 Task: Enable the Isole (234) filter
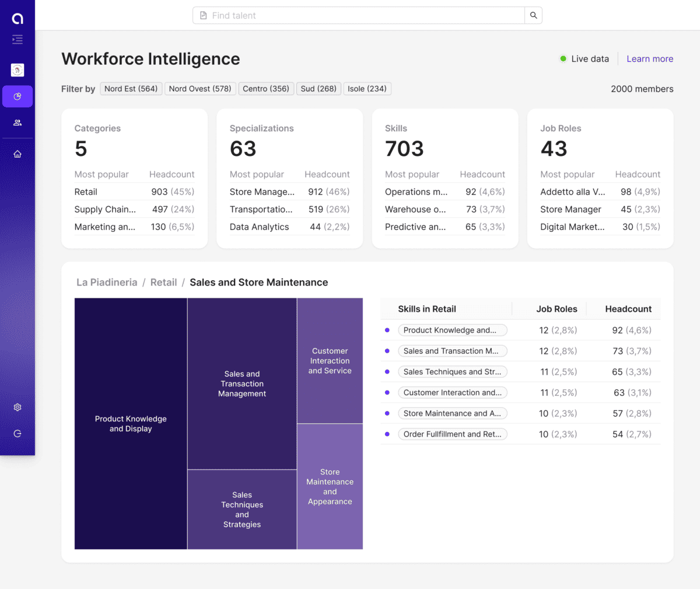(367, 89)
